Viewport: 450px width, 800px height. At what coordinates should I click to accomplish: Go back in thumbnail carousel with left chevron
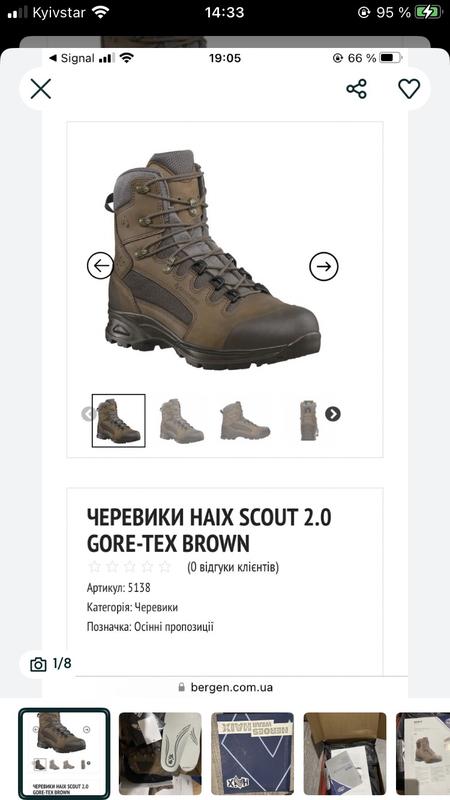pyautogui.click(x=87, y=414)
